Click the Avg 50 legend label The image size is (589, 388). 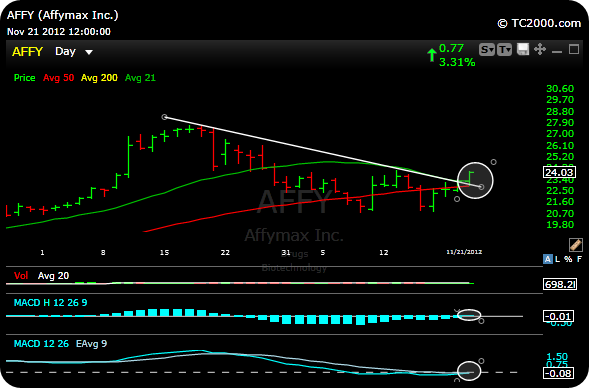58,78
